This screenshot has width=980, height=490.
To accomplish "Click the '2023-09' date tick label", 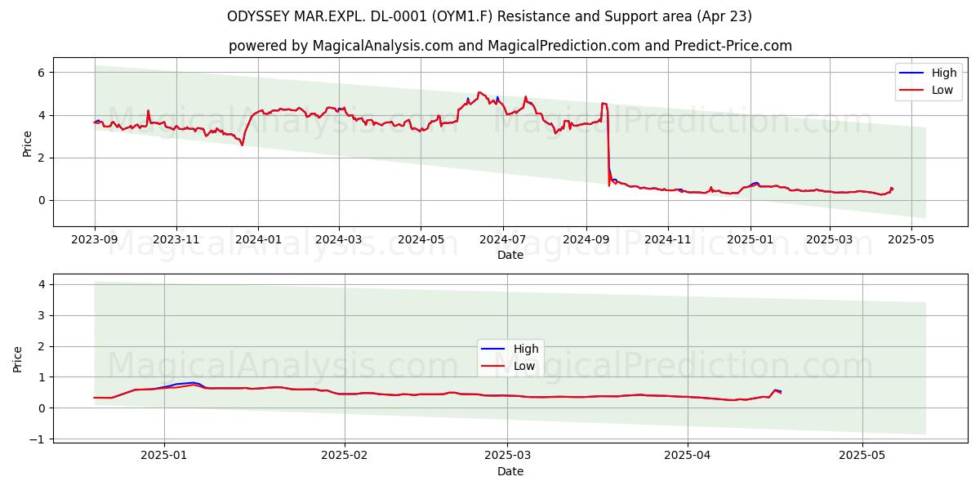I will tap(95, 240).
